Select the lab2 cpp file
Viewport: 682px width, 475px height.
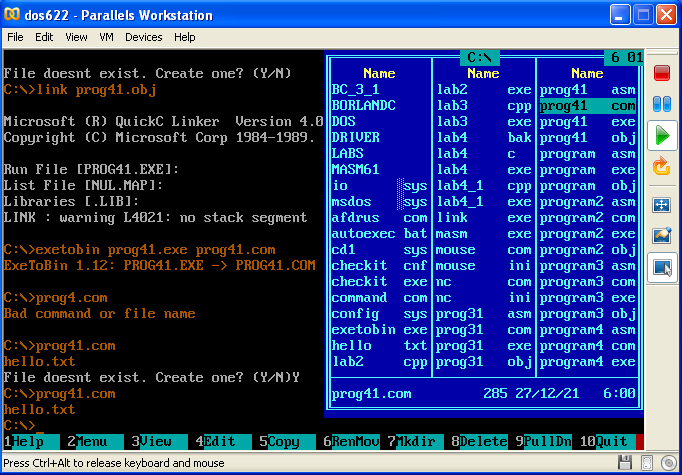(381, 362)
